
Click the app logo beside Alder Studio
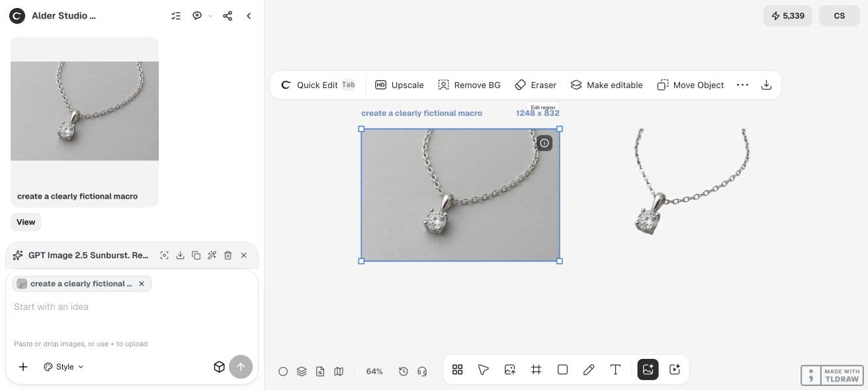click(17, 16)
